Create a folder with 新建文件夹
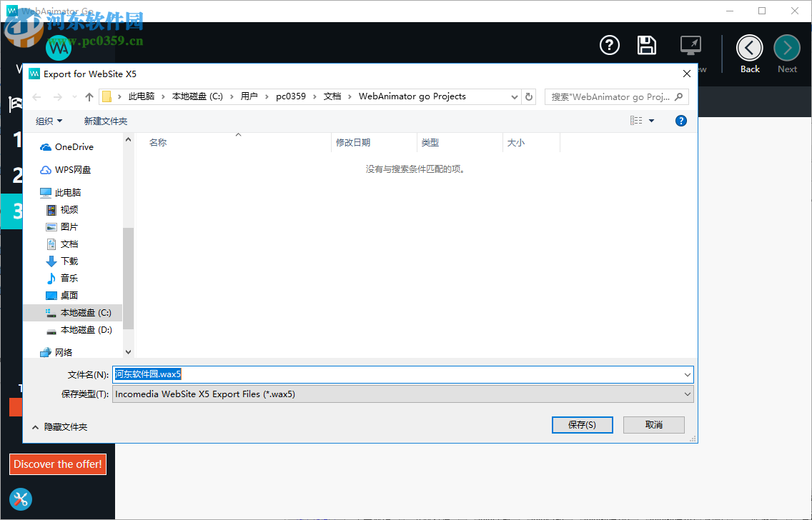 [x=105, y=121]
